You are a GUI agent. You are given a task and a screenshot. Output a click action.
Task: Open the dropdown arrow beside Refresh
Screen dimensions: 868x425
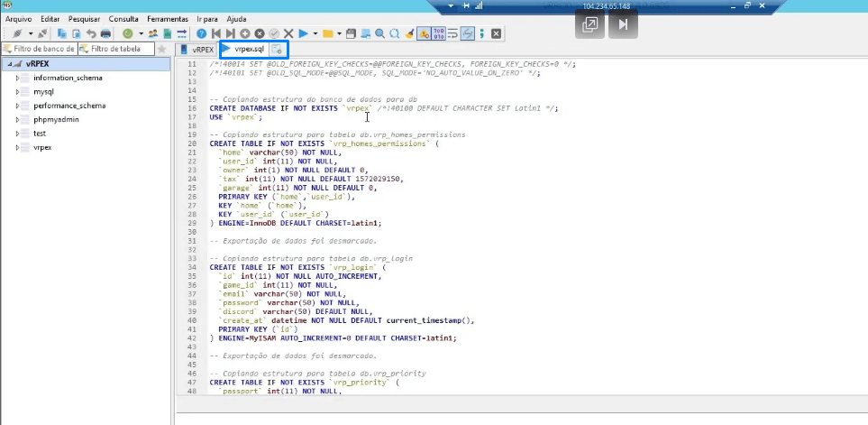tap(141, 33)
